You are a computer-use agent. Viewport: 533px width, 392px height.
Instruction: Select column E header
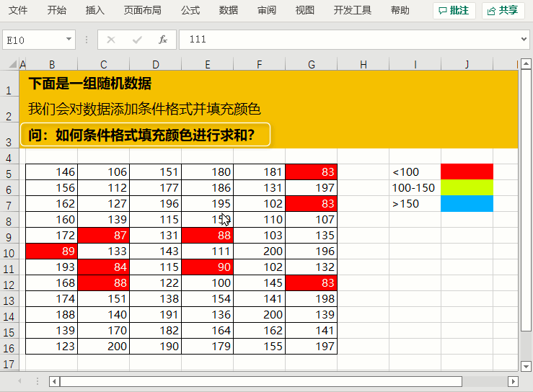point(208,64)
